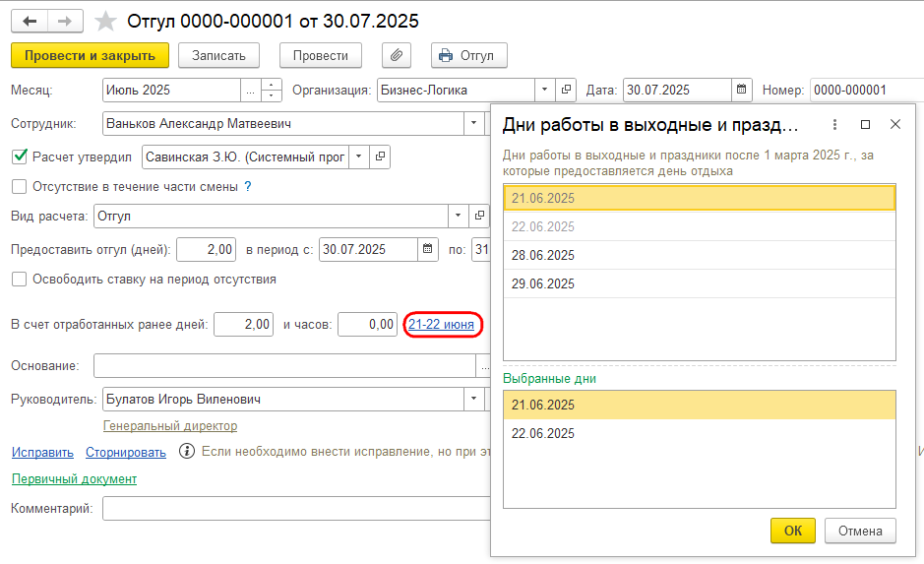Go back with the left arrow button
Screen dimensions: 924x564
click(29, 22)
